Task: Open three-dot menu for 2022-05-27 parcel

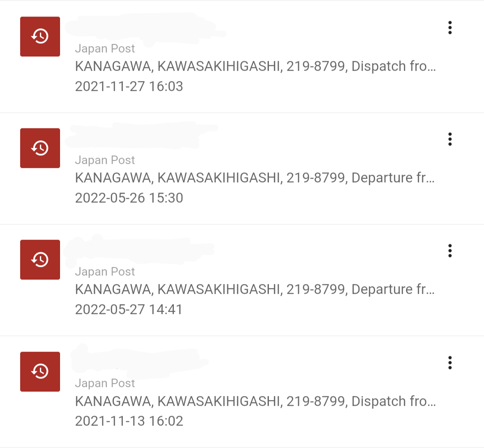Action: click(450, 250)
